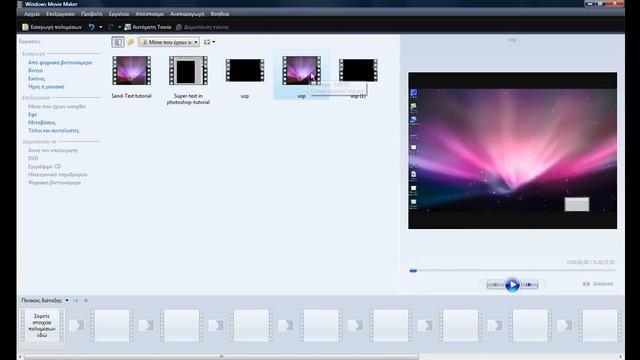Open the Επεξεργασία (Edit) menu

click(x=60, y=14)
